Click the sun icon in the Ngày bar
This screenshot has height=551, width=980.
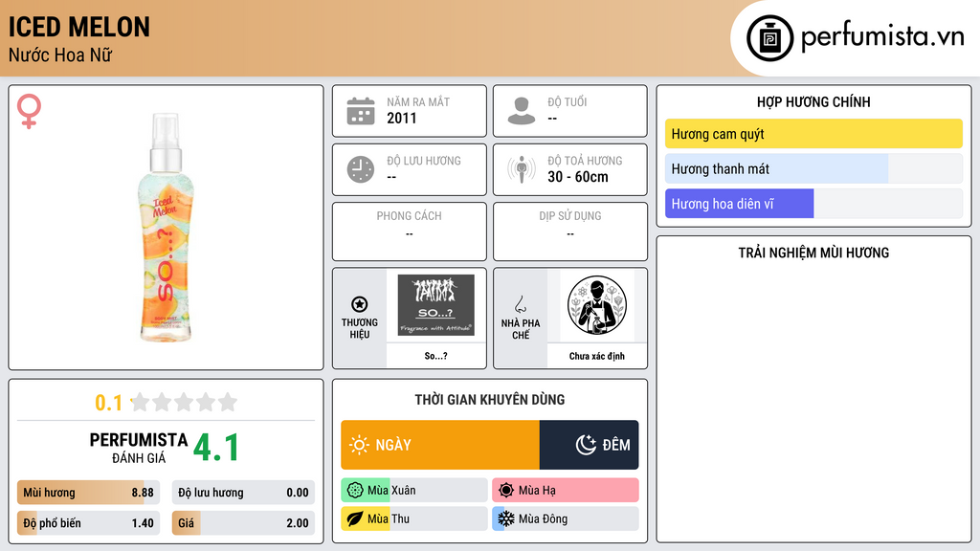[x=359, y=445]
